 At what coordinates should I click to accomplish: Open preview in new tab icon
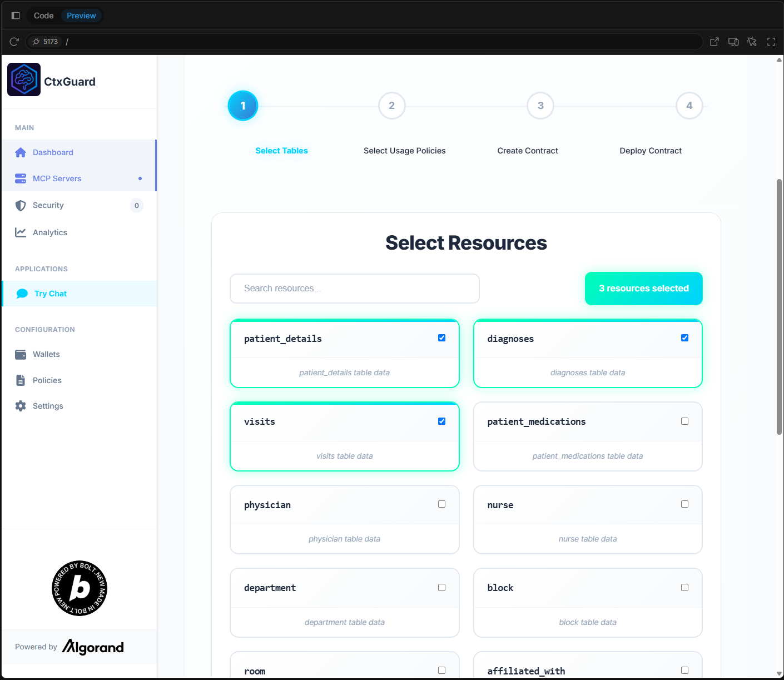pos(714,42)
